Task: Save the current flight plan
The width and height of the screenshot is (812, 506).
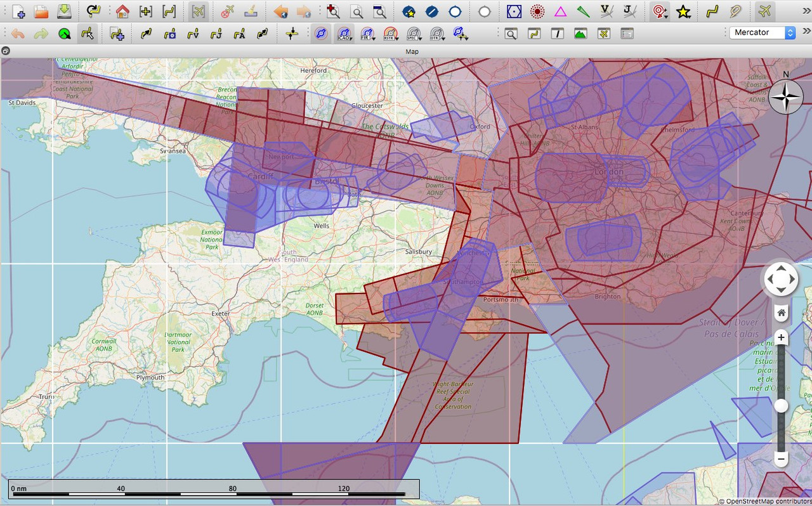Action: point(64,11)
